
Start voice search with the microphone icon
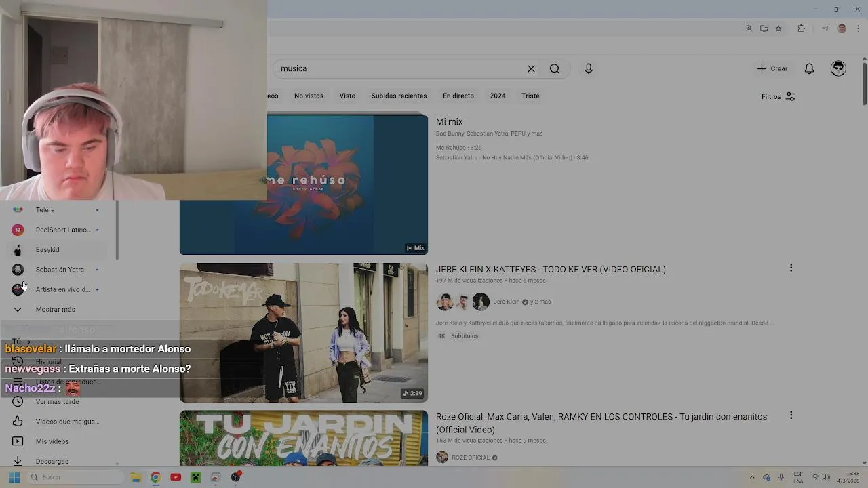pyautogui.click(x=589, y=68)
